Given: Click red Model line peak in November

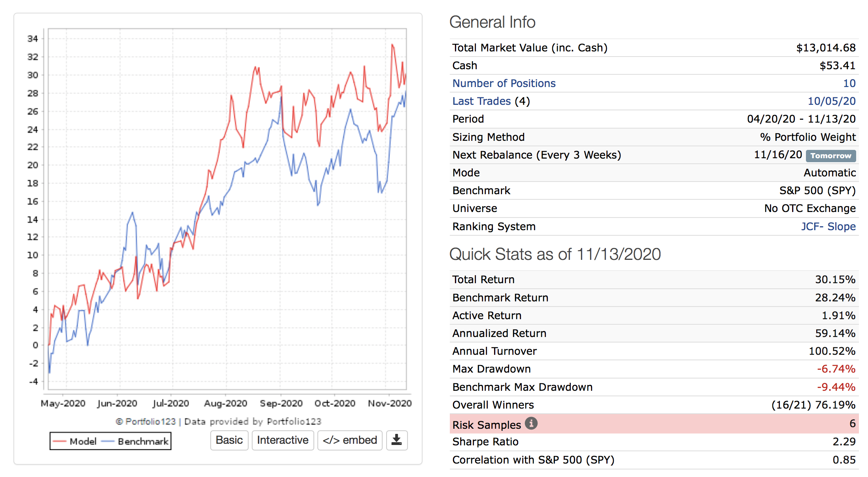Looking at the screenshot, I should pos(392,45).
